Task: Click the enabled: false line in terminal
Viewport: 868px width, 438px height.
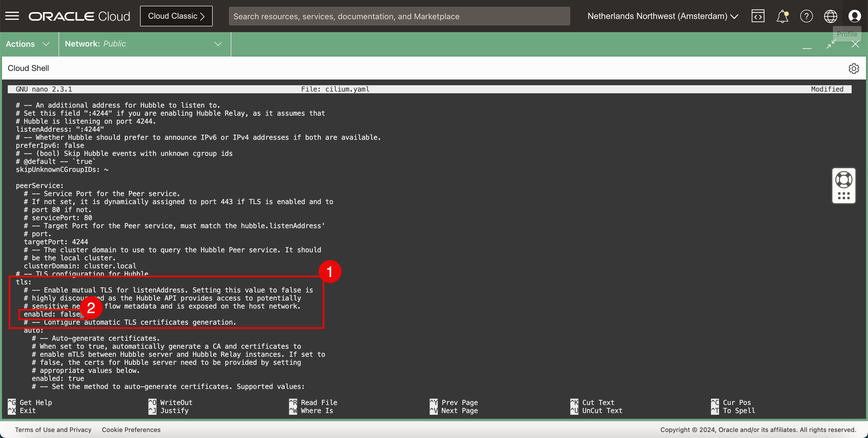Action: coord(52,314)
